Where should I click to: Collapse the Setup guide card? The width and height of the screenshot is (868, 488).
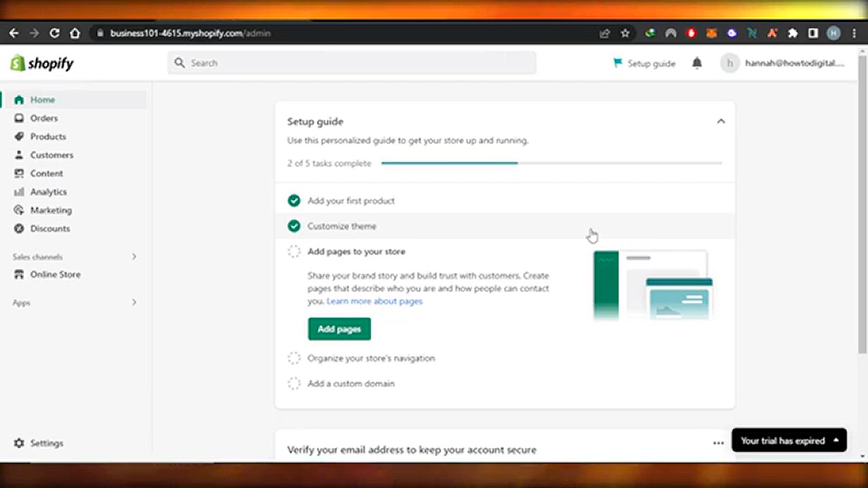721,121
